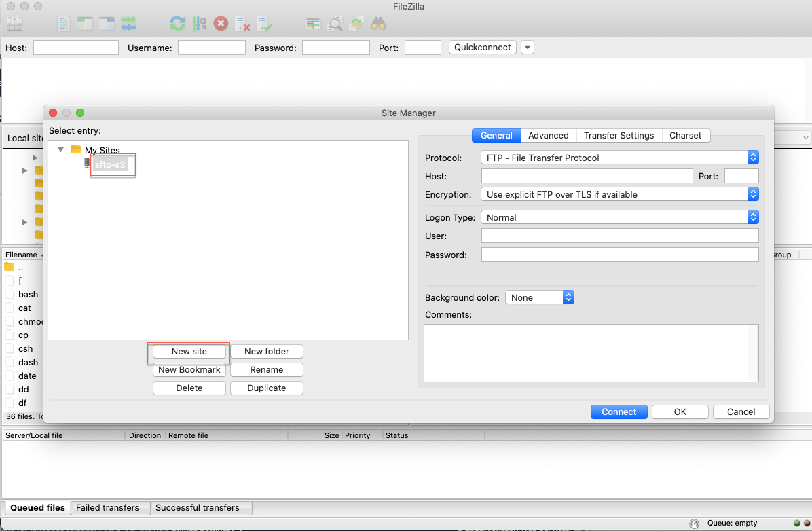The width and height of the screenshot is (812, 531).
Task: Click the Direction queue column header
Action: [145, 435]
